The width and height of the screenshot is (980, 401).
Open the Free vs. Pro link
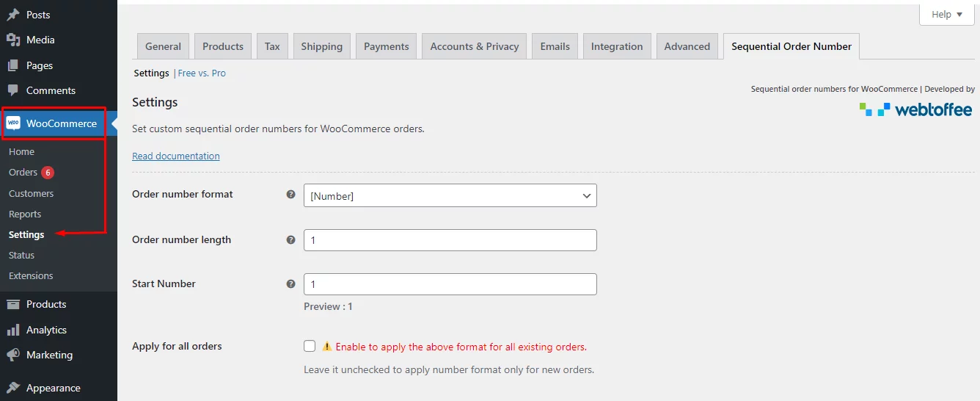tap(202, 73)
